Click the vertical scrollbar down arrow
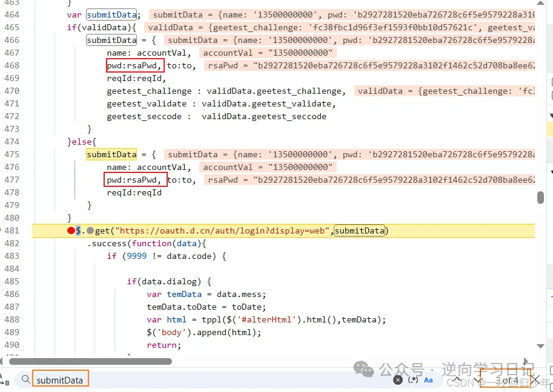This screenshot has width=553, height=392. coord(540,346)
